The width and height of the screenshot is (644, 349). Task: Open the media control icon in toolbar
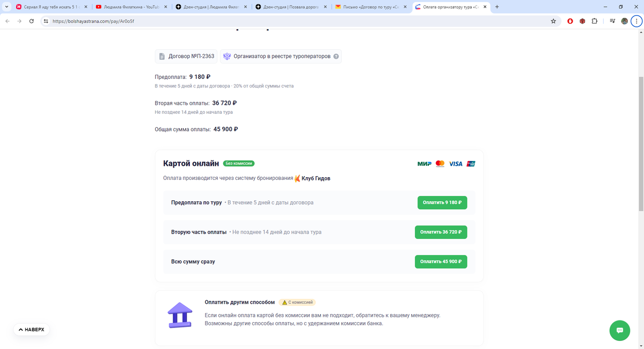click(x=612, y=21)
